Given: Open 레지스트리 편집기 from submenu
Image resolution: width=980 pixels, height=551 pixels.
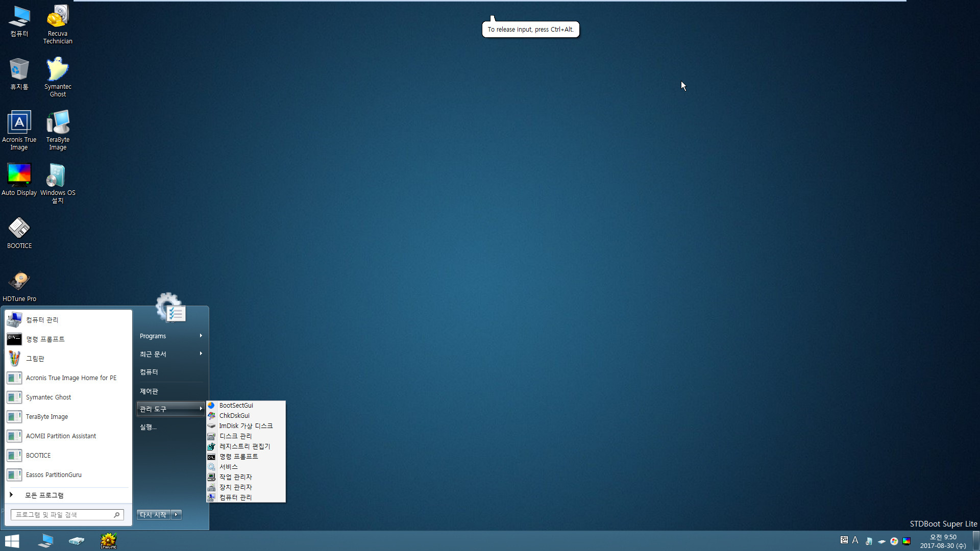Looking at the screenshot, I should [x=246, y=446].
